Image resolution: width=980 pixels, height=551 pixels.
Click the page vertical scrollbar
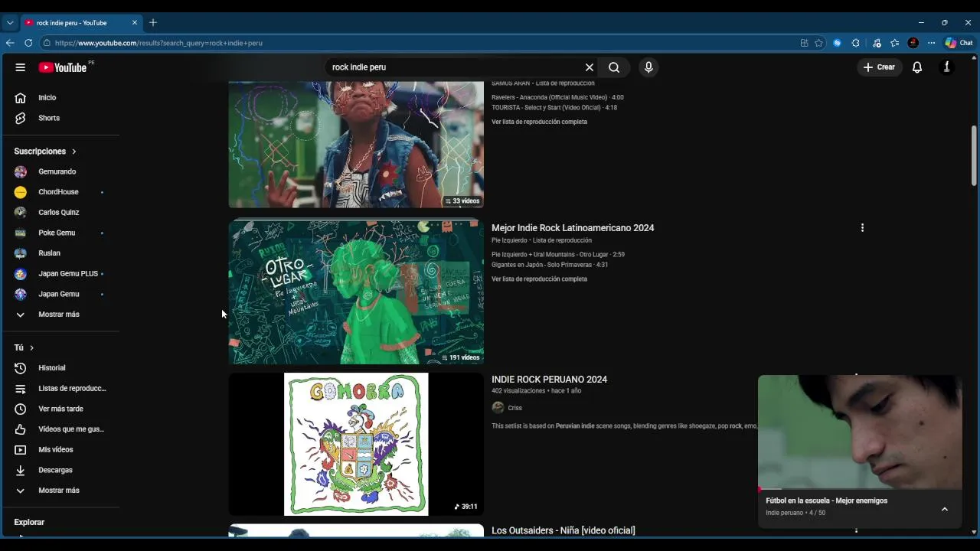974,155
